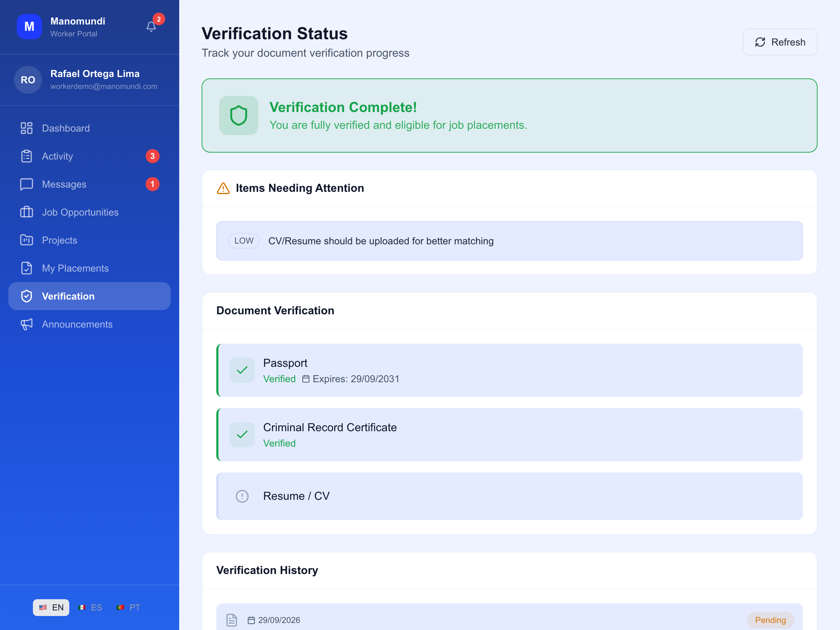Open the Dashboard menu item
This screenshot has height=630, width=840.
90,128
